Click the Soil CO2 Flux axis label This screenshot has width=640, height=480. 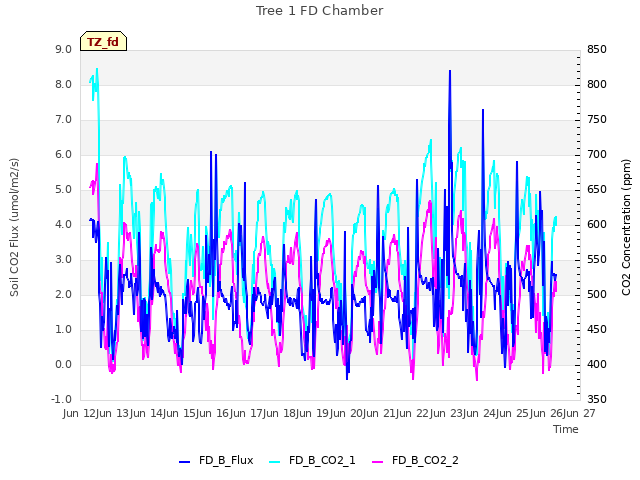click(x=14, y=227)
